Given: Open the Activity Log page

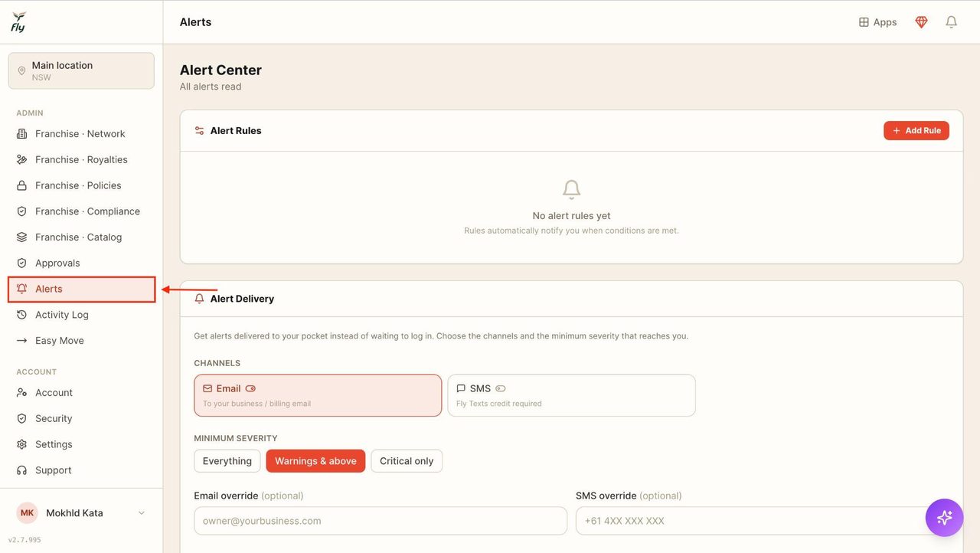Looking at the screenshot, I should (x=81, y=315).
